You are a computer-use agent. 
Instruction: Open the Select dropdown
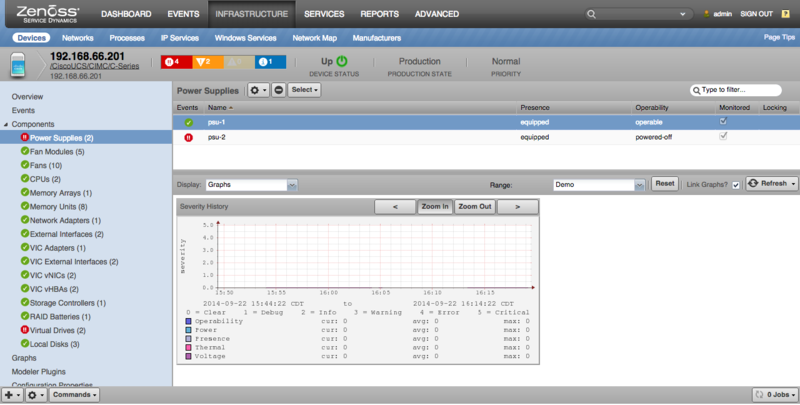(305, 90)
